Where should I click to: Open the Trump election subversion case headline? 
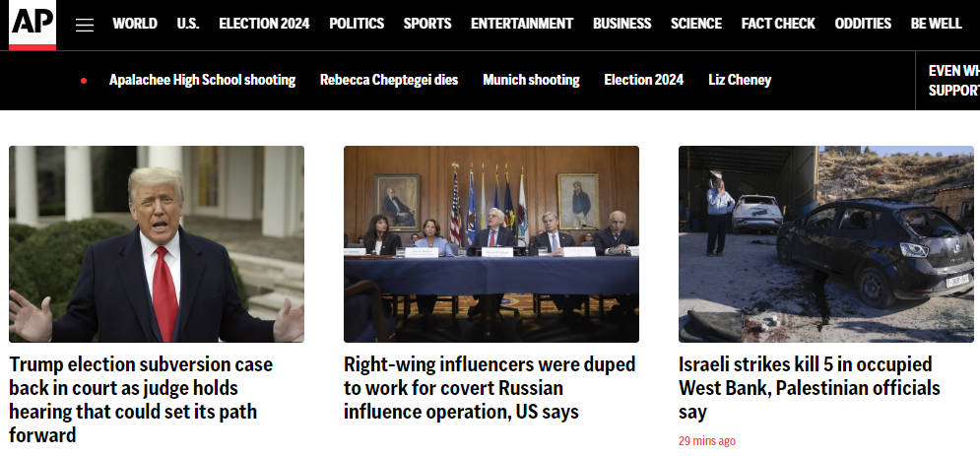[x=141, y=400]
